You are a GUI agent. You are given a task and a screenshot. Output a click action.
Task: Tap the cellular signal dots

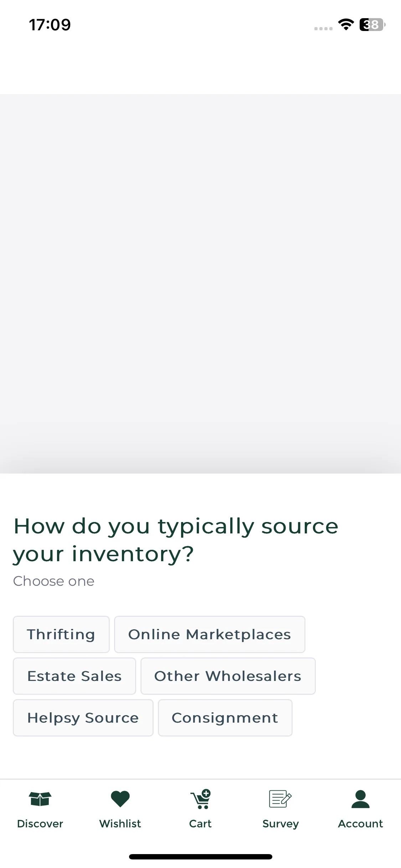click(x=323, y=29)
